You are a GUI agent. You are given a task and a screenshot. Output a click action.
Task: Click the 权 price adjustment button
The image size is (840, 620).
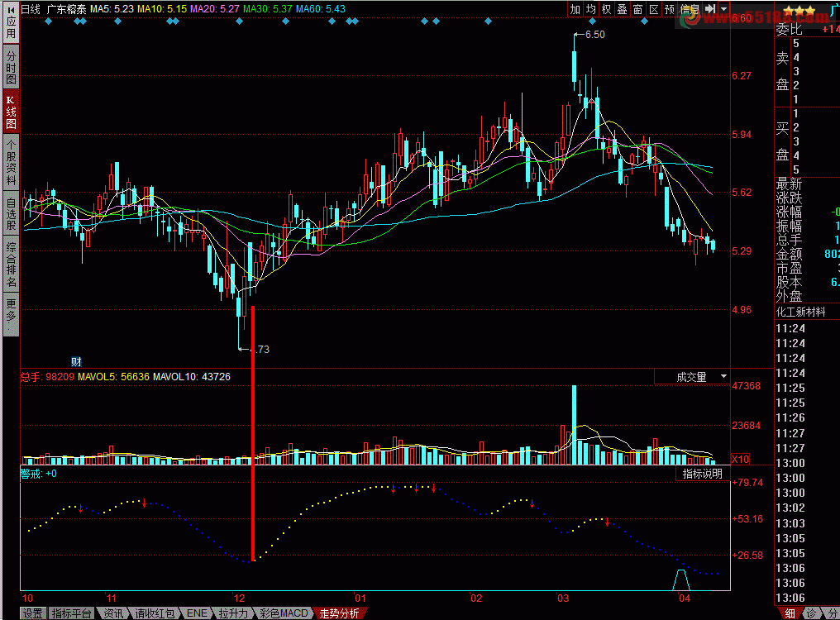click(x=606, y=9)
